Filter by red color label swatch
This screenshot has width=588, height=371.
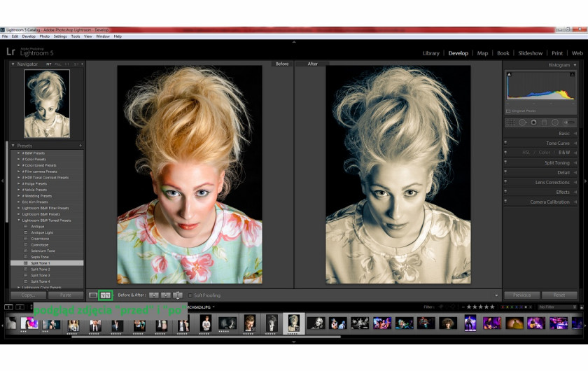click(503, 307)
